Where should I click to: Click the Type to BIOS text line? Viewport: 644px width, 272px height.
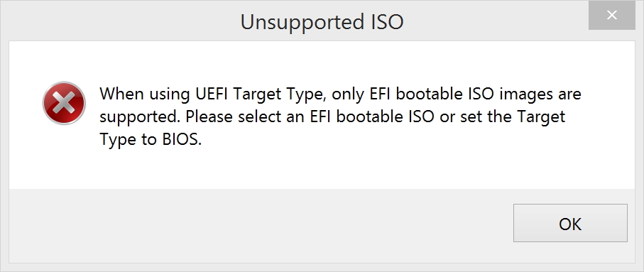tap(151, 140)
